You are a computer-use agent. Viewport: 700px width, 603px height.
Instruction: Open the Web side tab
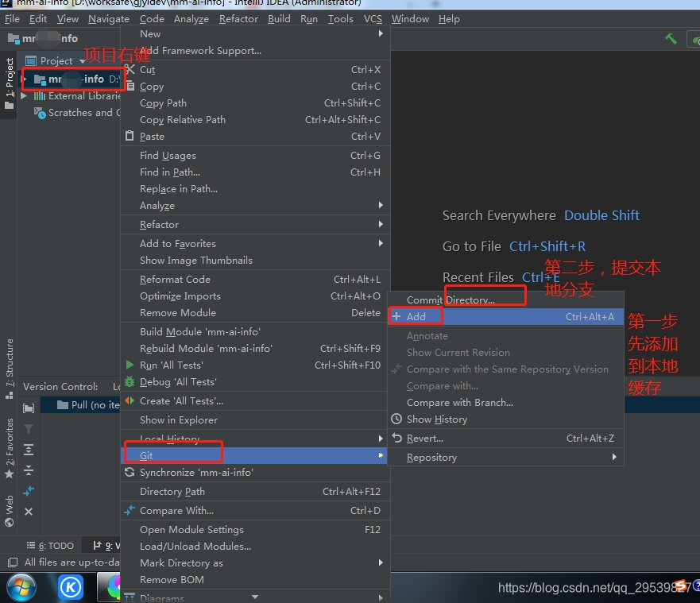click(9, 511)
